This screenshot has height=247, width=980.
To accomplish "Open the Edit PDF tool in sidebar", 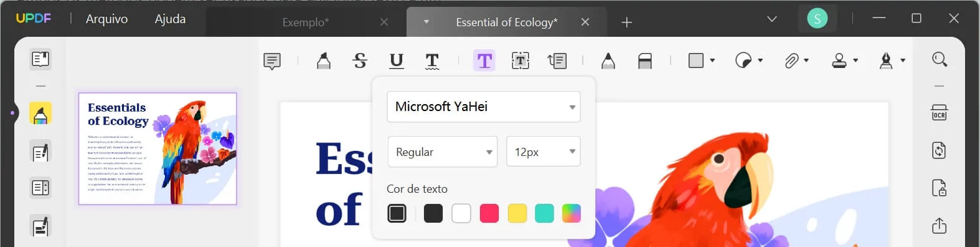I will point(40,152).
